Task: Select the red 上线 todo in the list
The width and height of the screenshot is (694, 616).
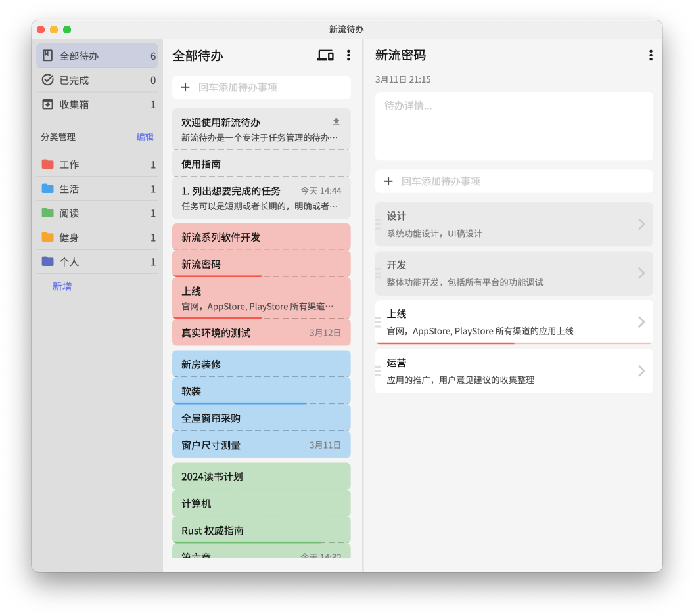Action: tap(261, 299)
